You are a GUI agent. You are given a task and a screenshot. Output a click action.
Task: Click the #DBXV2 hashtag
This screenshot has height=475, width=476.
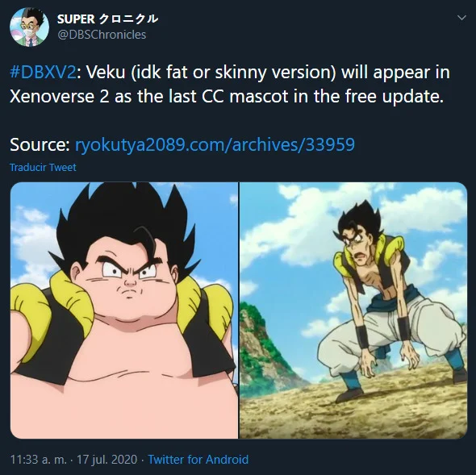[43, 73]
